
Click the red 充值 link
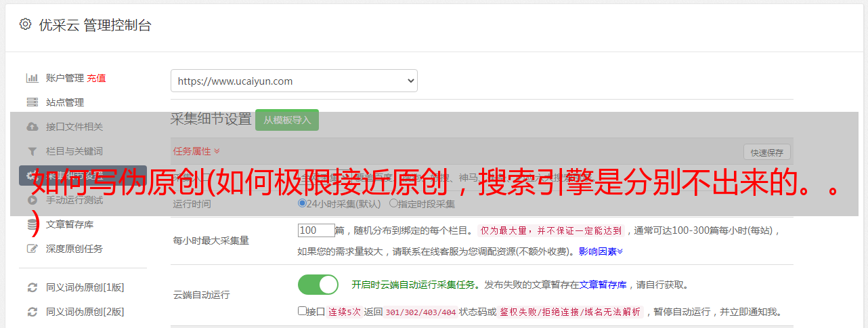pyautogui.click(x=96, y=78)
